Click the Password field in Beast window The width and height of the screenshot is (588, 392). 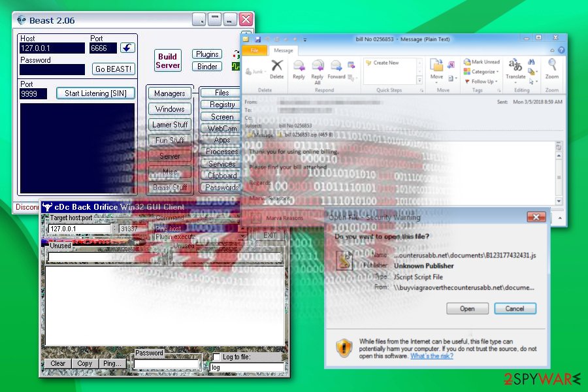(x=52, y=69)
